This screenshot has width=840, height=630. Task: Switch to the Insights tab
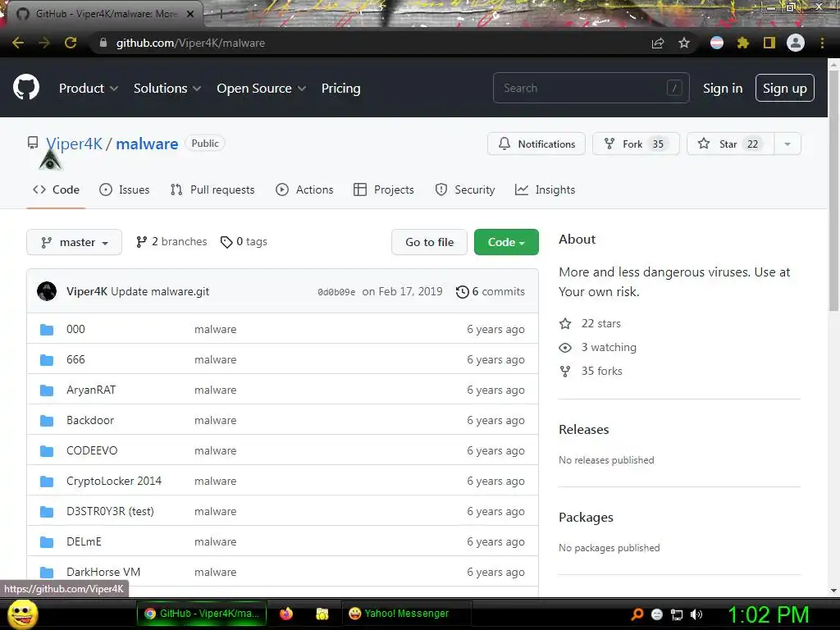tap(545, 189)
